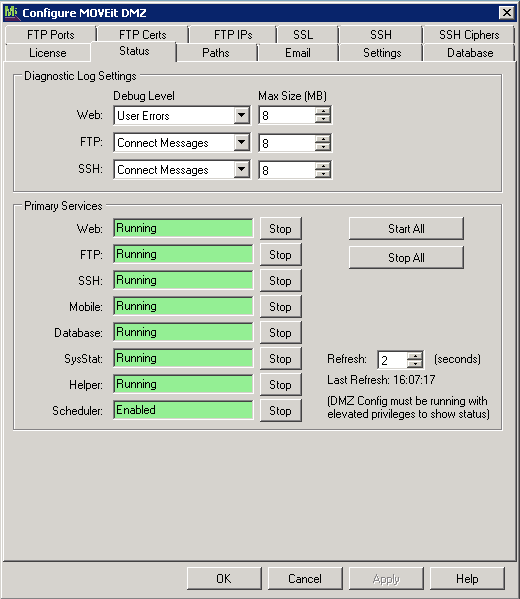Viewport: 520px width, 599px height.
Task: Click the Cancel button
Action: (305, 578)
